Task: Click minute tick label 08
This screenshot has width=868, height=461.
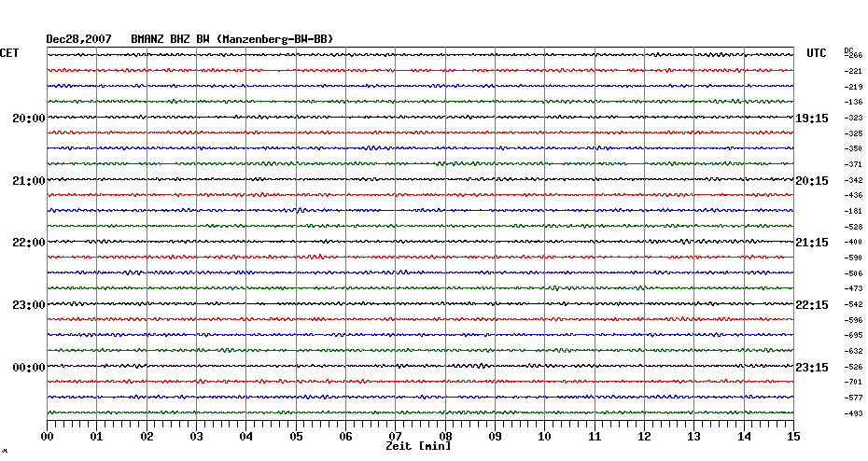Action: [445, 437]
